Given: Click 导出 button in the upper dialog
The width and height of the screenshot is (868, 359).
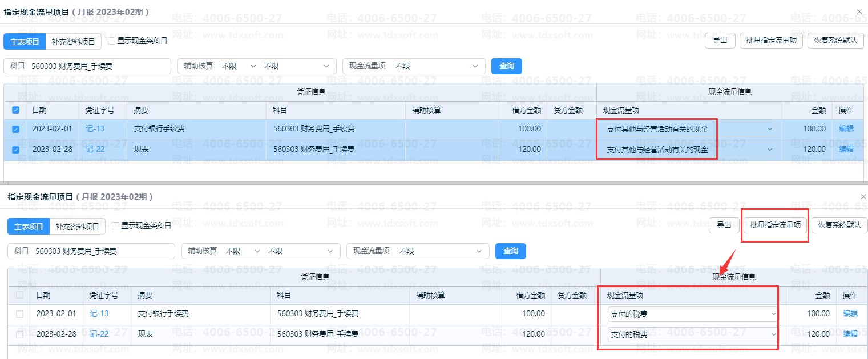Looking at the screenshot, I should pos(720,41).
